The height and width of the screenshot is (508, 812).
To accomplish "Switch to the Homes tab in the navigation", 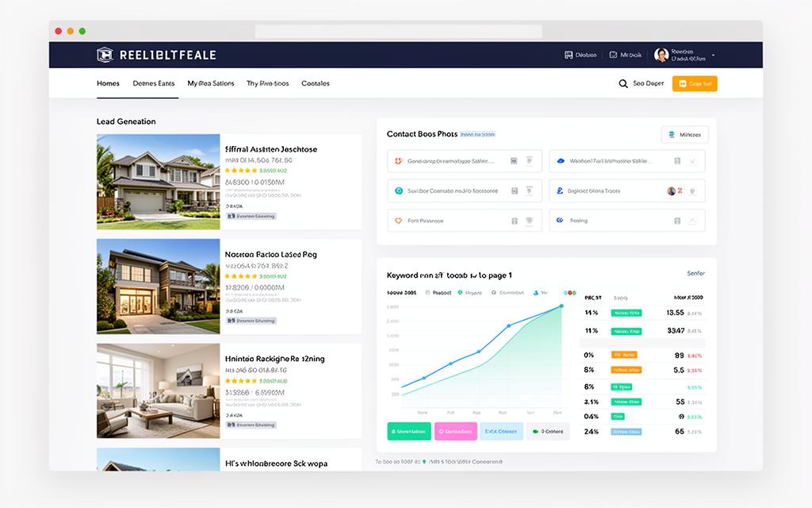I will 108,83.
